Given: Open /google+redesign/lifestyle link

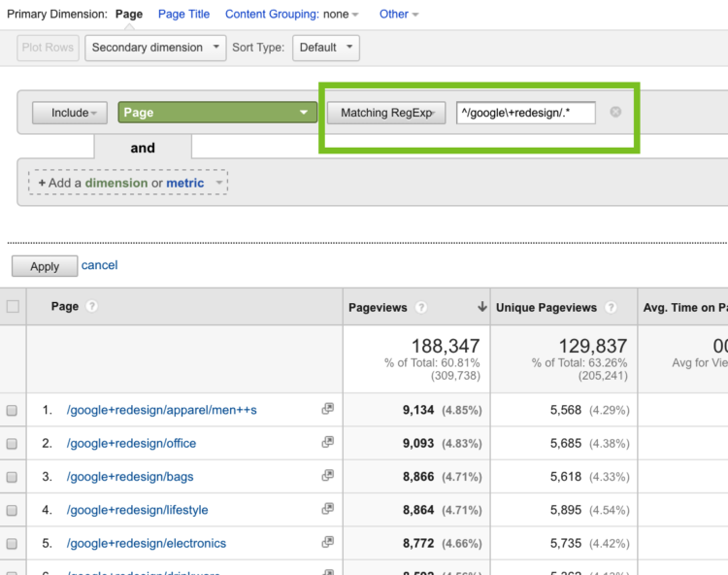Looking at the screenshot, I should pyautogui.click(x=138, y=510).
